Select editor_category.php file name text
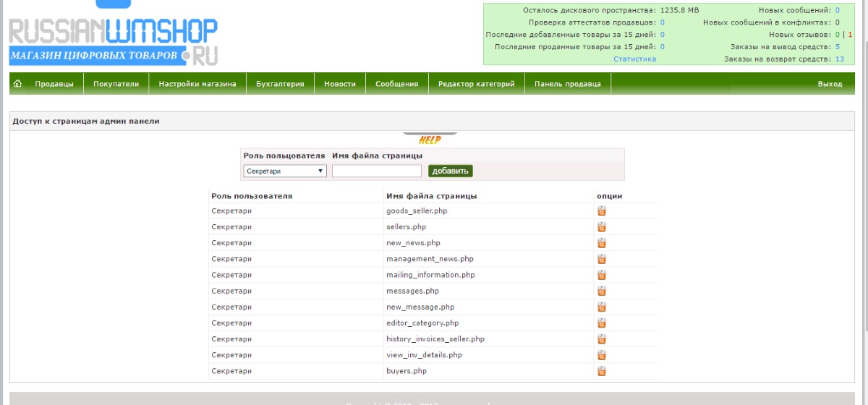This screenshot has height=405, width=868. [x=422, y=323]
